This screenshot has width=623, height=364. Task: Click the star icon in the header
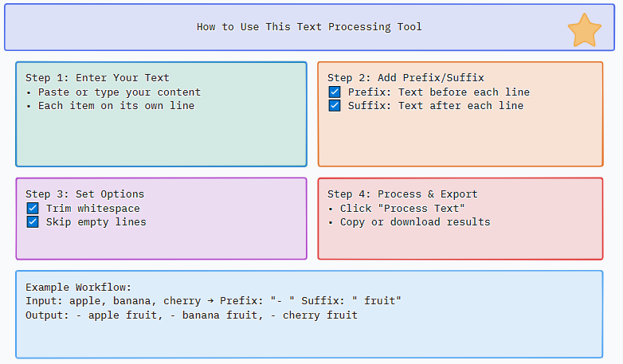click(584, 30)
